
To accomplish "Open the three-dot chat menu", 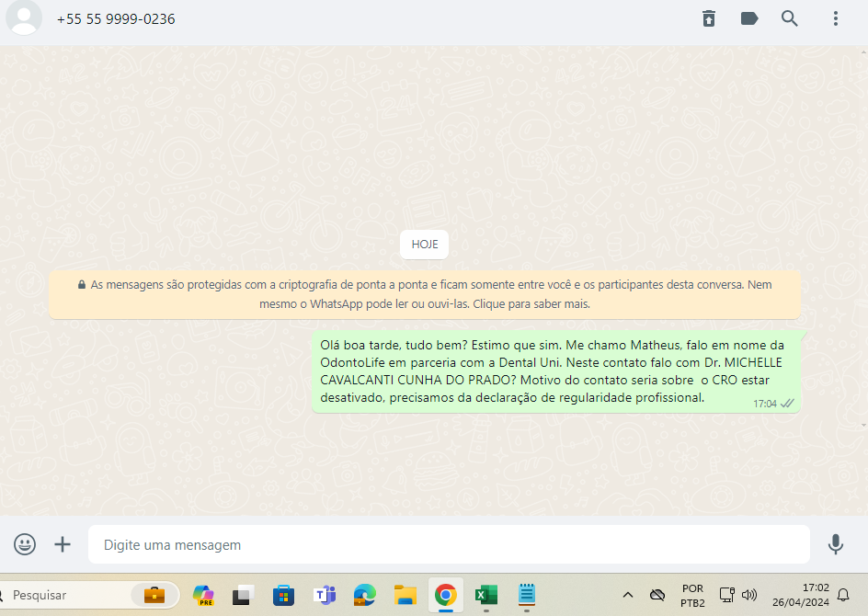I will tap(835, 18).
